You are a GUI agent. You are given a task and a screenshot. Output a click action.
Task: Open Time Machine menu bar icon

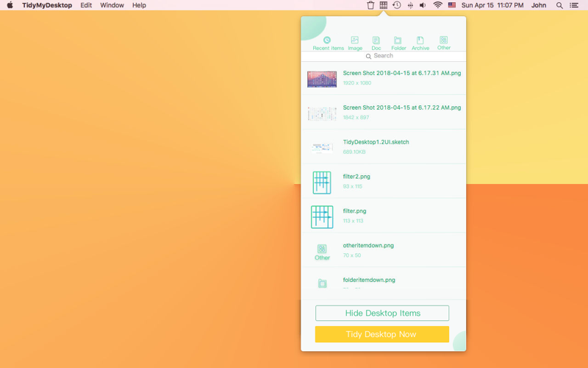[397, 5]
